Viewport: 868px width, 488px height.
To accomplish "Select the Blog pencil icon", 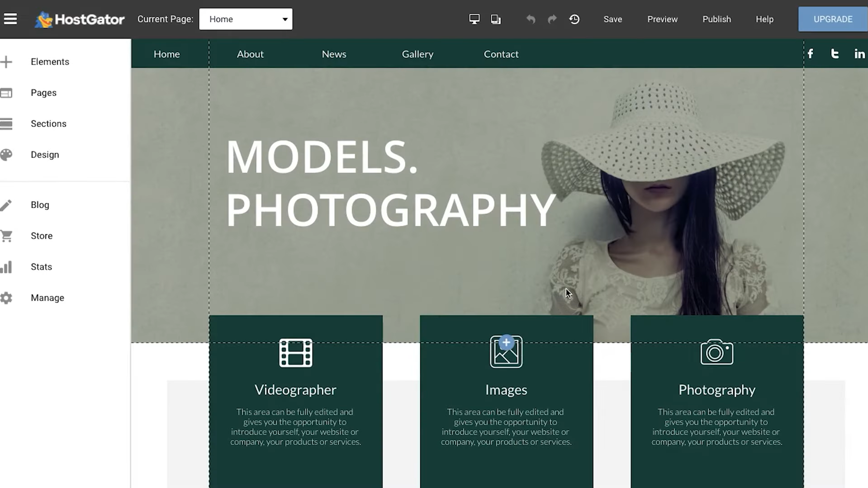I will [x=7, y=204].
